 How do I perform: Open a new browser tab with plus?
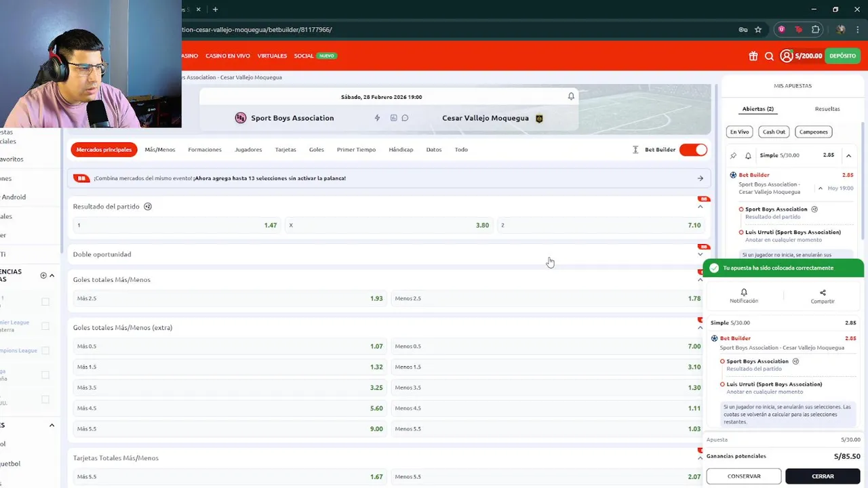click(x=215, y=9)
